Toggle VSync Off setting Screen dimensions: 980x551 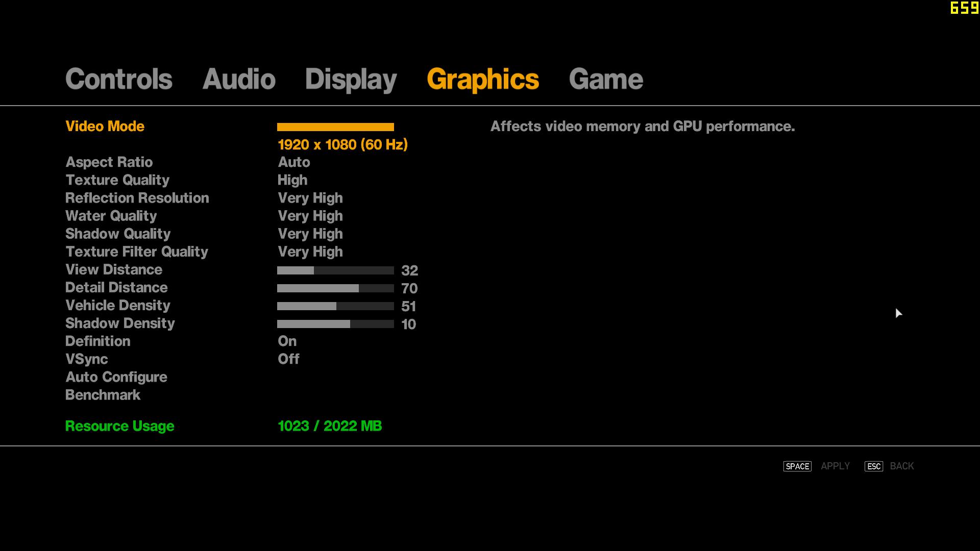pos(288,359)
